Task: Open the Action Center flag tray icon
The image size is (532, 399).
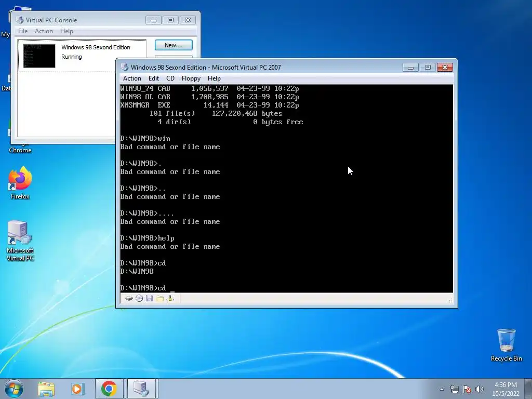Action: click(x=467, y=389)
